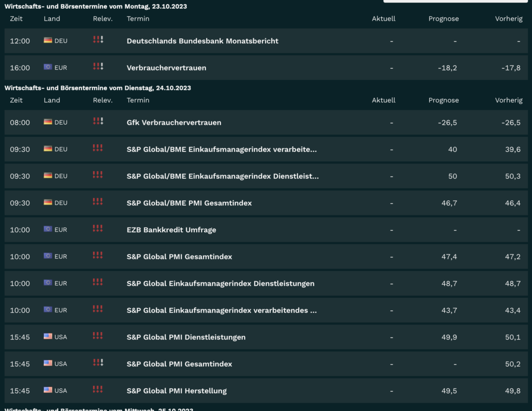
Task: Click the 'Aktuell' column header in the Monday table
Action: pos(383,19)
